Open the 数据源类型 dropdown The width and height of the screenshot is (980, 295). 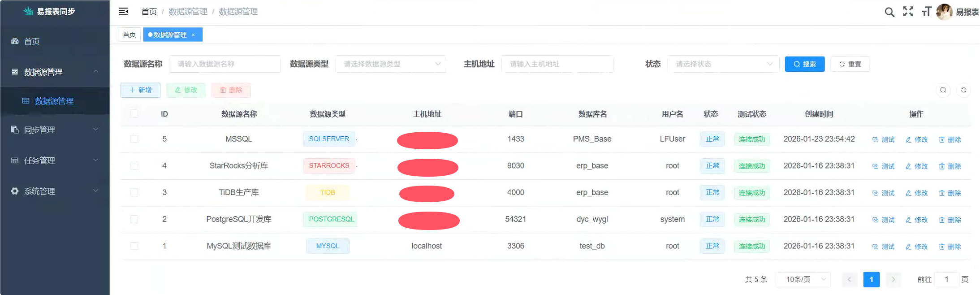tap(391, 64)
